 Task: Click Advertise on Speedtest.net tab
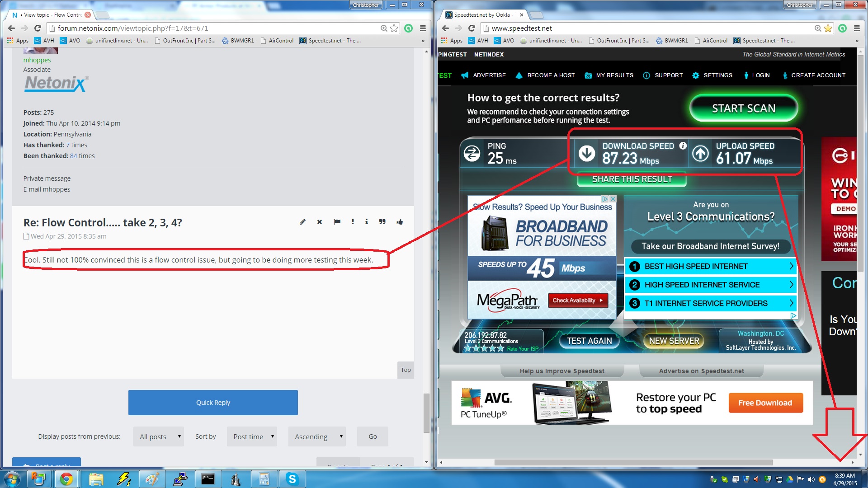[701, 371]
